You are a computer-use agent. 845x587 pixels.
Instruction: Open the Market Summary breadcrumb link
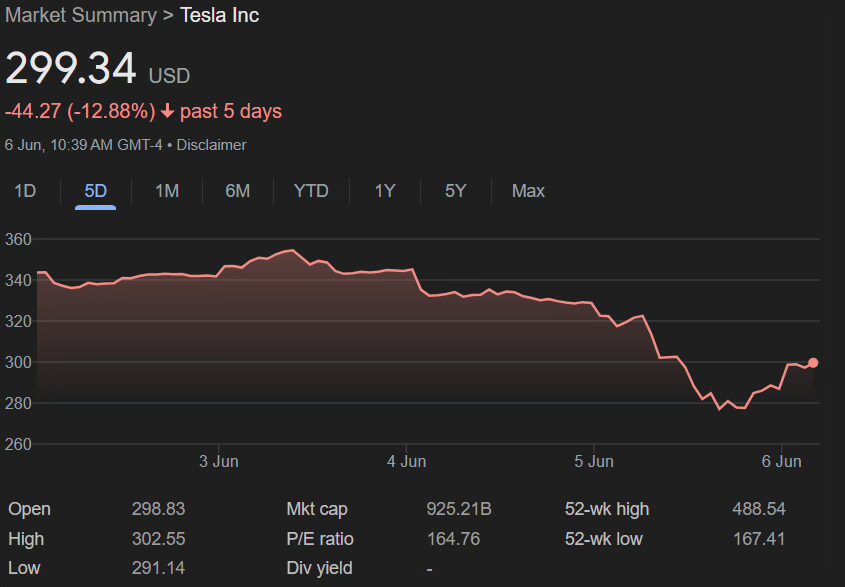pos(81,15)
